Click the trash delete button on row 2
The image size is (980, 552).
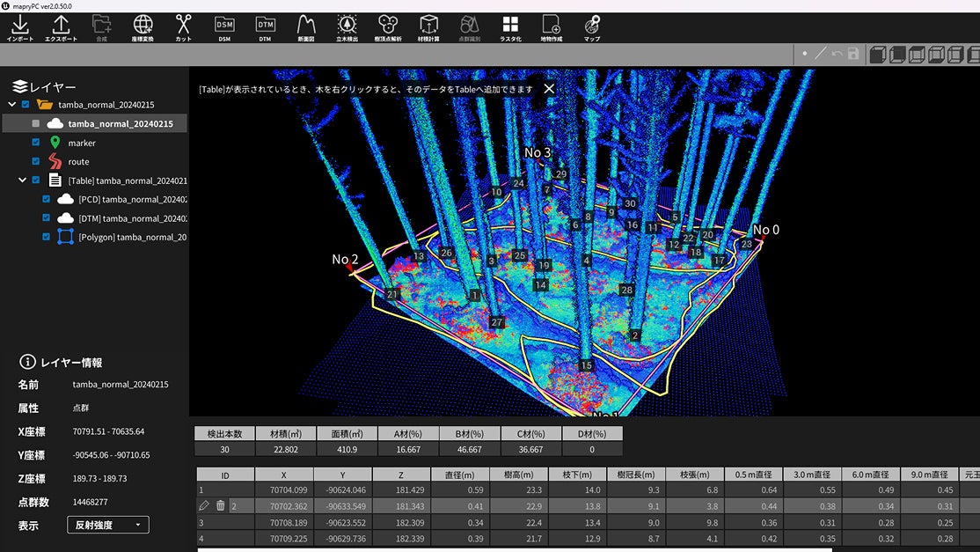point(220,505)
